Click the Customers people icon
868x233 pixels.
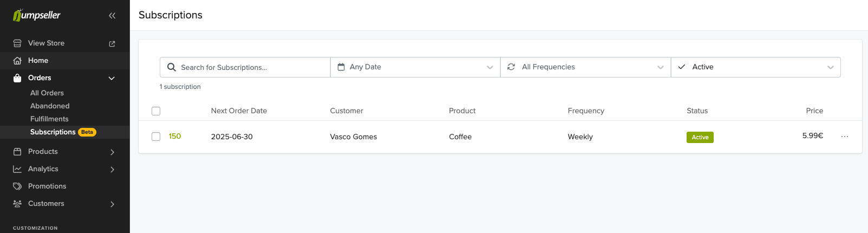point(17,204)
